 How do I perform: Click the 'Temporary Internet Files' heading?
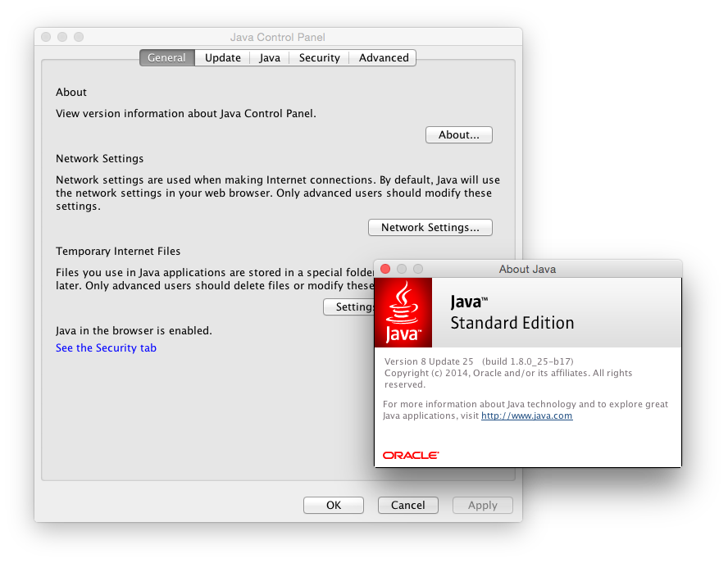(118, 251)
